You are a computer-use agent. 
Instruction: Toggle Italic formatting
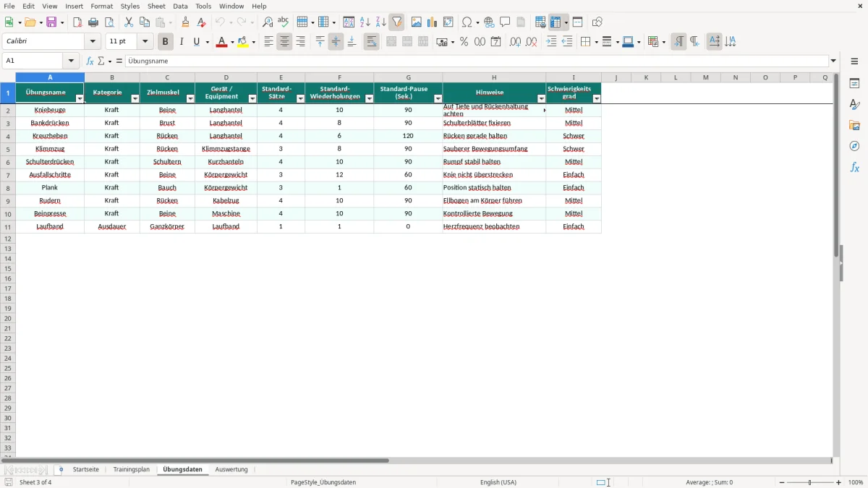(182, 42)
